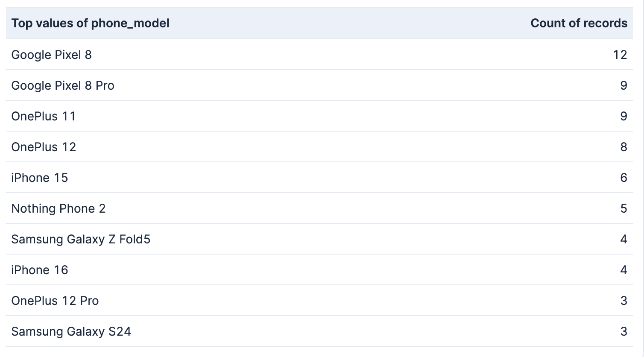Click the record count 12 for Google Pixel 8
Viewport: 644px width, 357px height.
click(x=620, y=55)
